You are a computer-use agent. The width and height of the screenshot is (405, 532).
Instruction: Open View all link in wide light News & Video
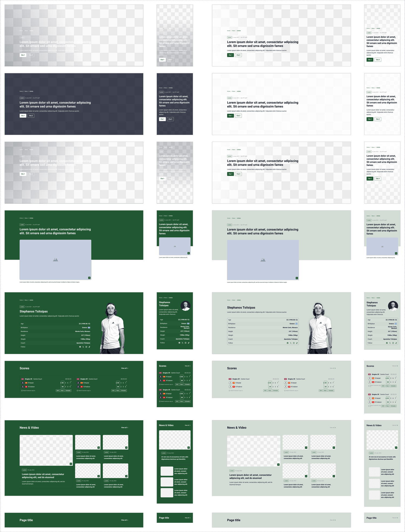[x=333, y=427]
